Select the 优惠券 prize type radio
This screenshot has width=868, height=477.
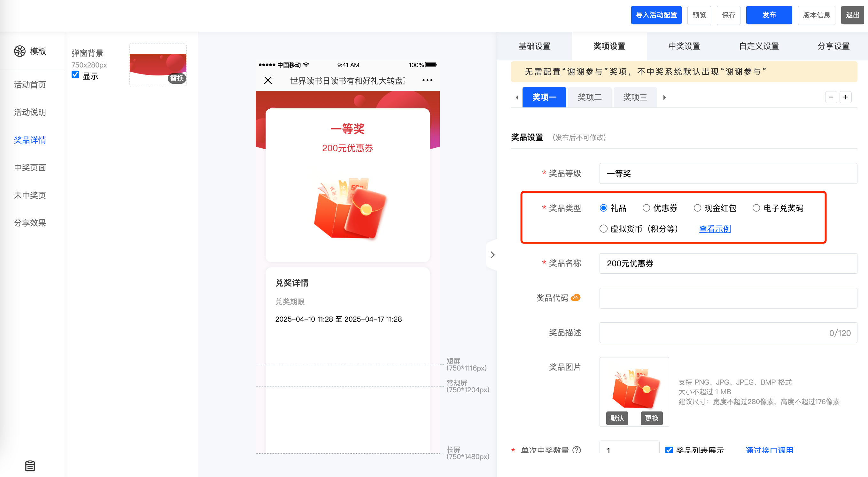point(646,208)
